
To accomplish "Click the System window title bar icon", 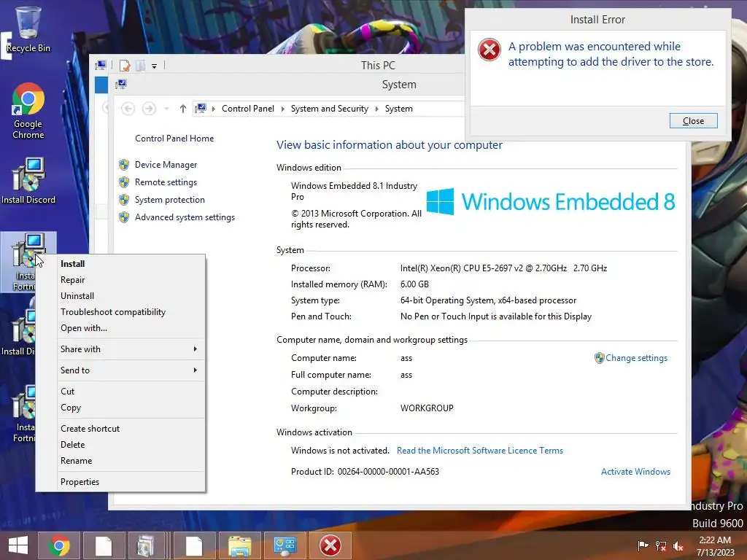I will click(x=121, y=85).
